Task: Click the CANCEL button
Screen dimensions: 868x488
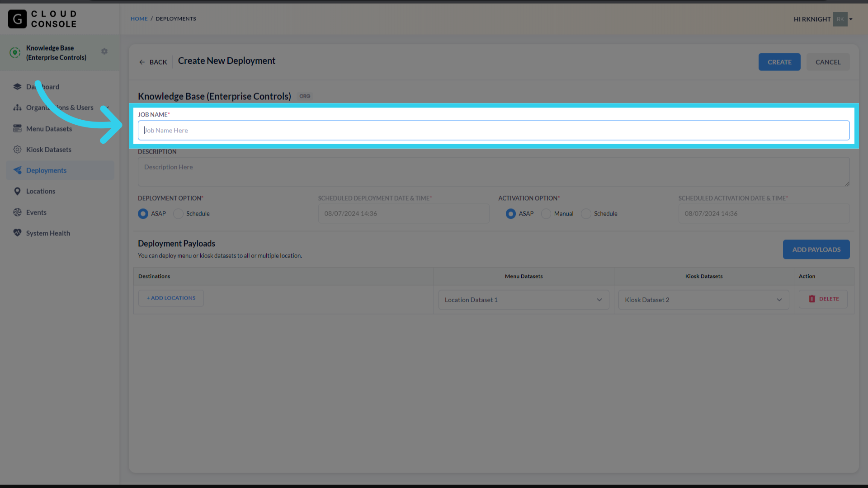Action: [828, 62]
